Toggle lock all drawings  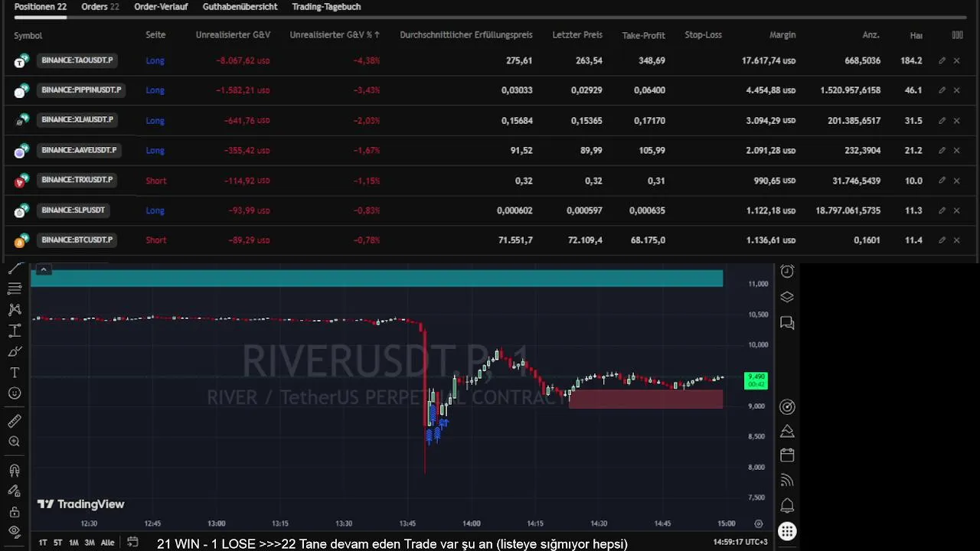tap(15, 511)
